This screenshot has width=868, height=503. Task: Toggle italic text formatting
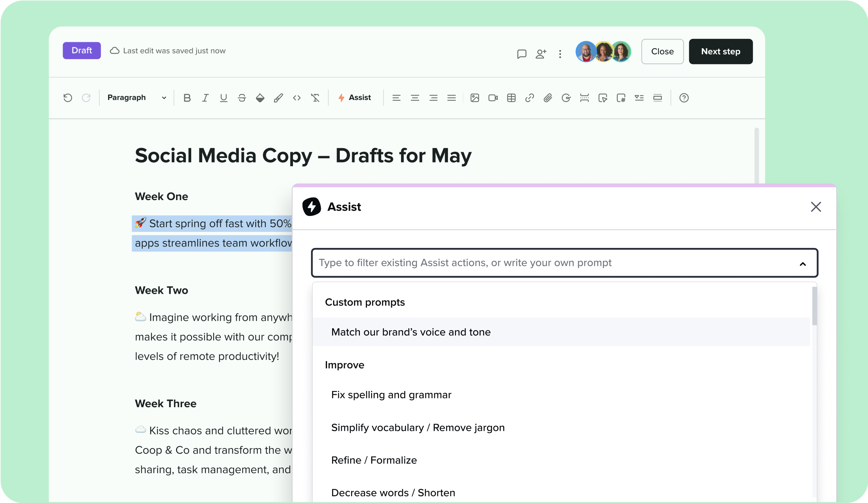tap(205, 98)
